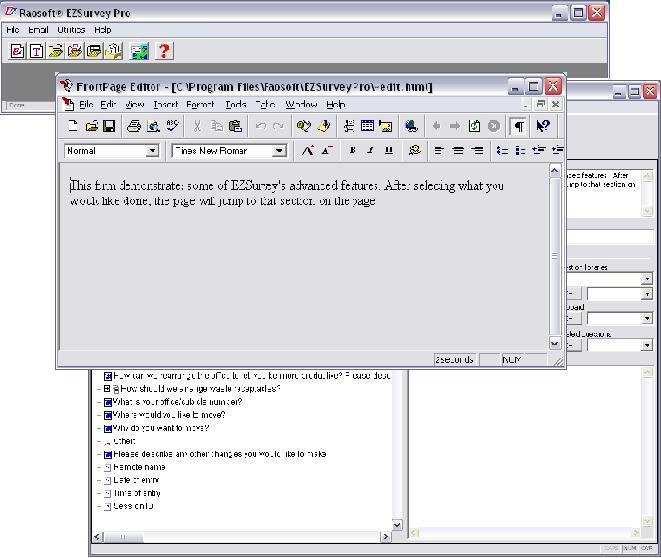Select 'Why do you want to move?' item
Screen dimensions: 661x558
[x=161, y=428]
